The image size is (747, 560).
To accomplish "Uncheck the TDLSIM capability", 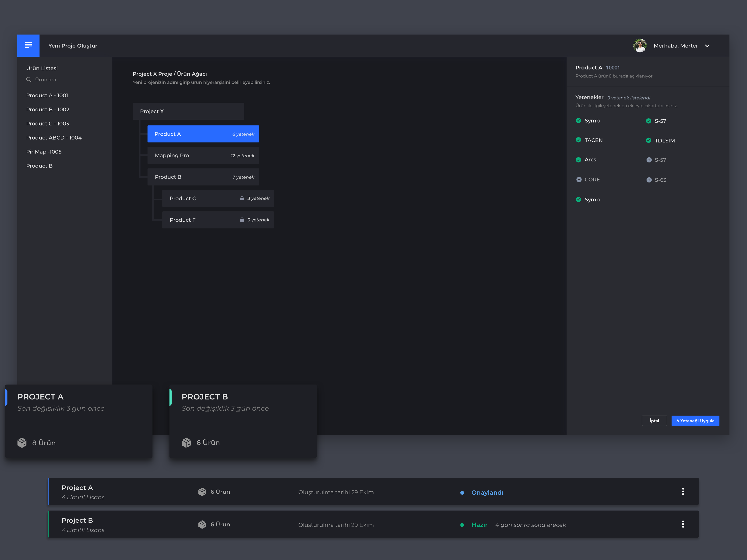I will (x=648, y=140).
